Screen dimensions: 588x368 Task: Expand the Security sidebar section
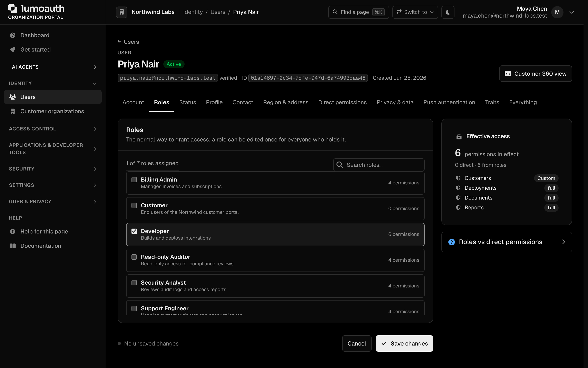53,169
